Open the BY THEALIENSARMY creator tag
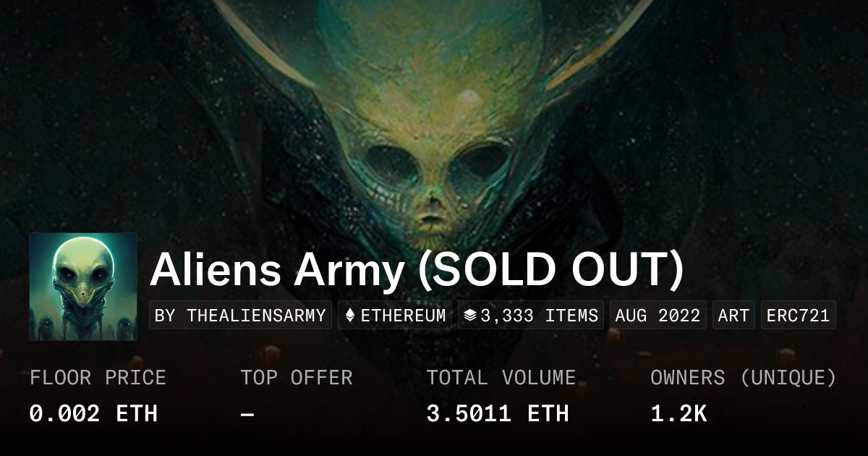Image resolution: width=868 pixels, height=456 pixels. 240,316
